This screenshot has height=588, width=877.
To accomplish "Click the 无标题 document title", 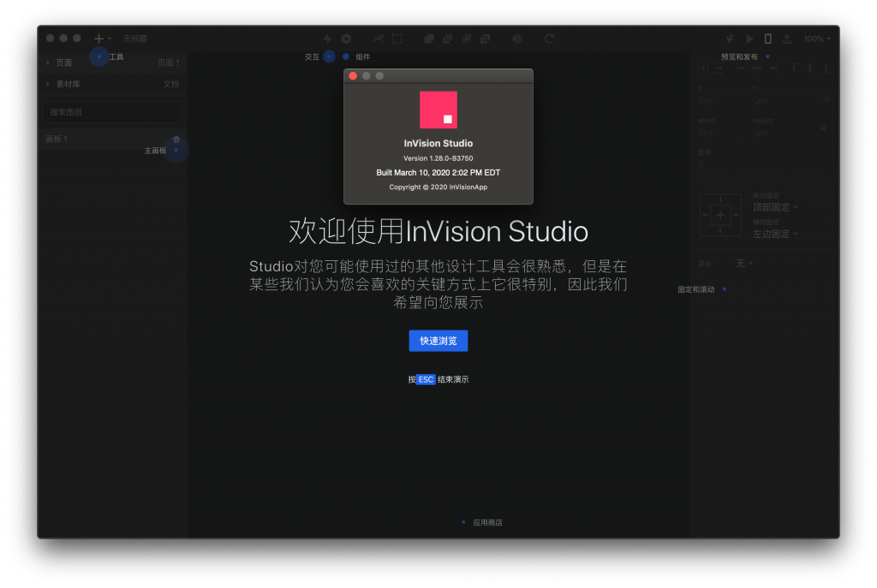I will click(134, 39).
